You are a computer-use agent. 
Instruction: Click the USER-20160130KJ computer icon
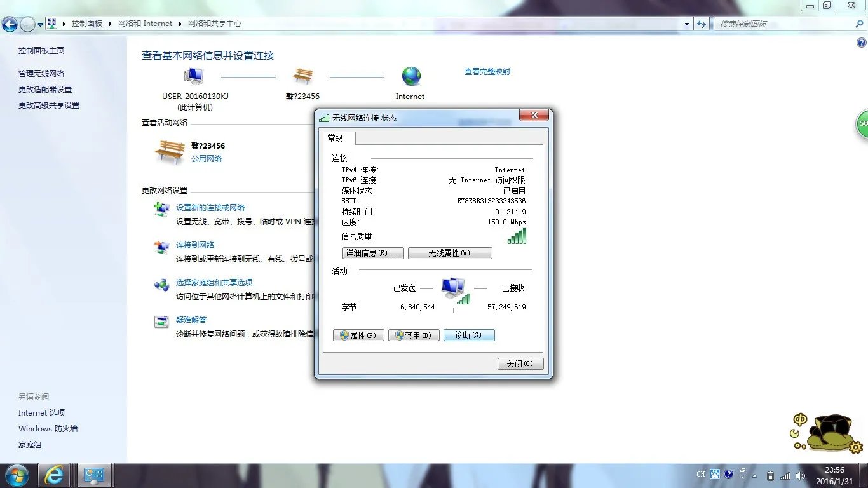(194, 76)
